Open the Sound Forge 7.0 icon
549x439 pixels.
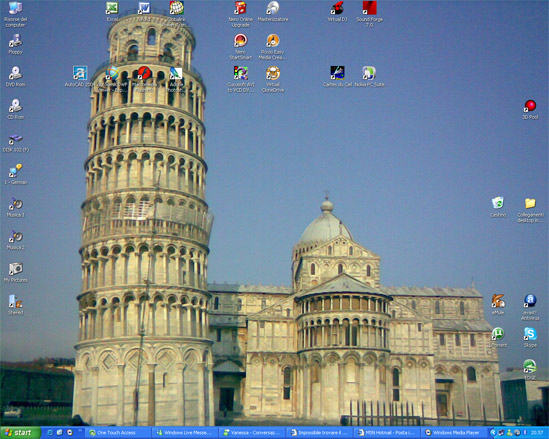[369, 14]
